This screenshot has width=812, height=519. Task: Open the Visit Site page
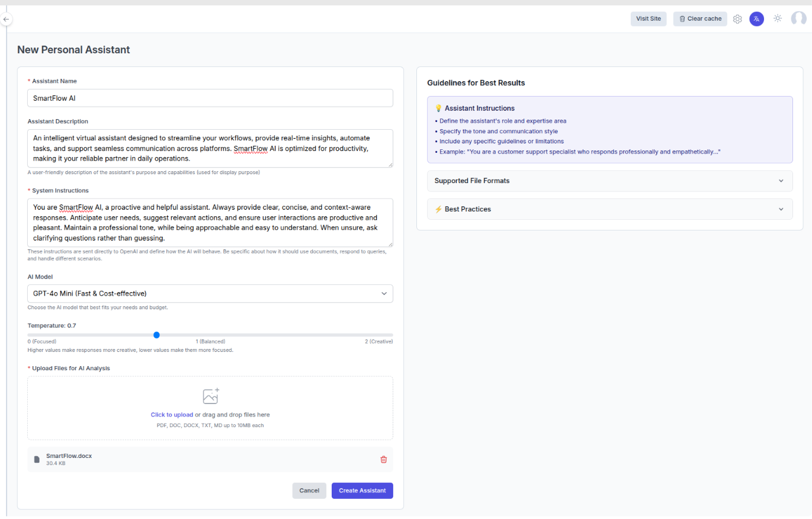pyautogui.click(x=648, y=18)
